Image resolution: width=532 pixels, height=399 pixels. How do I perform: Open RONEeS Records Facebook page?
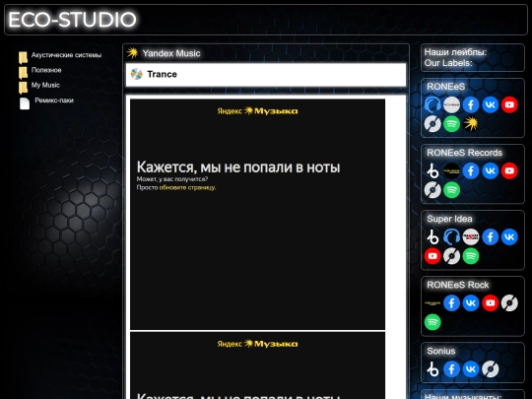click(471, 170)
